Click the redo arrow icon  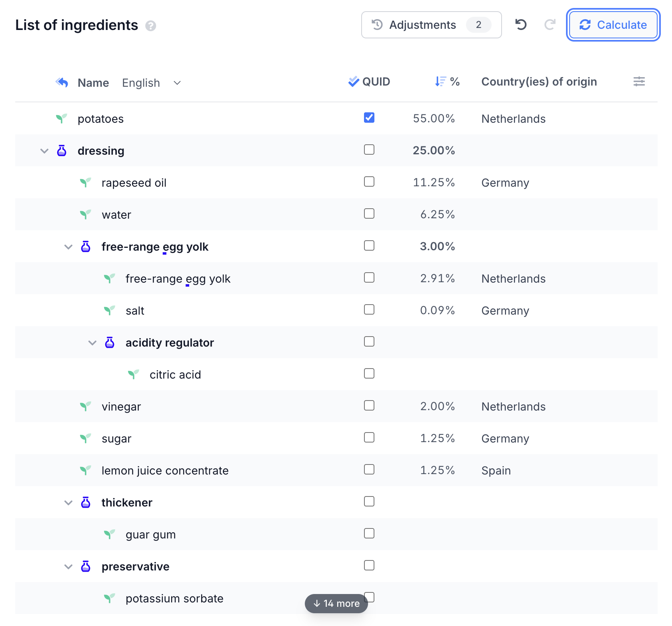tap(550, 25)
